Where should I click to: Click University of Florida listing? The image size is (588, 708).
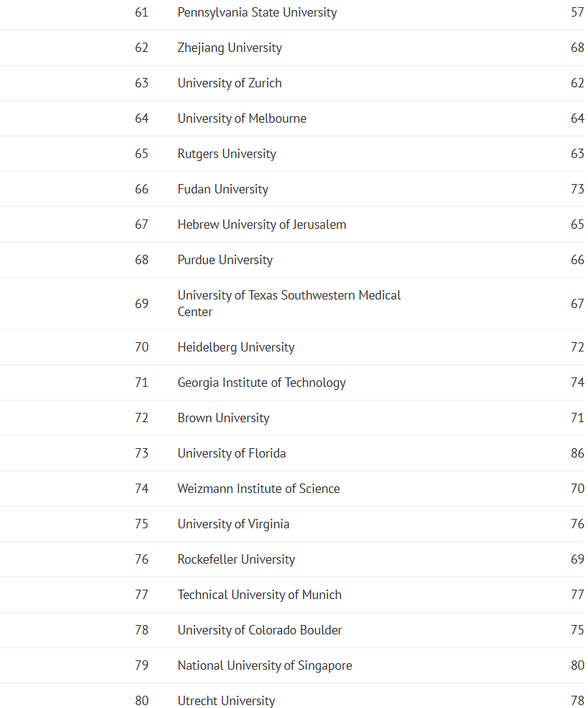pyautogui.click(x=232, y=453)
